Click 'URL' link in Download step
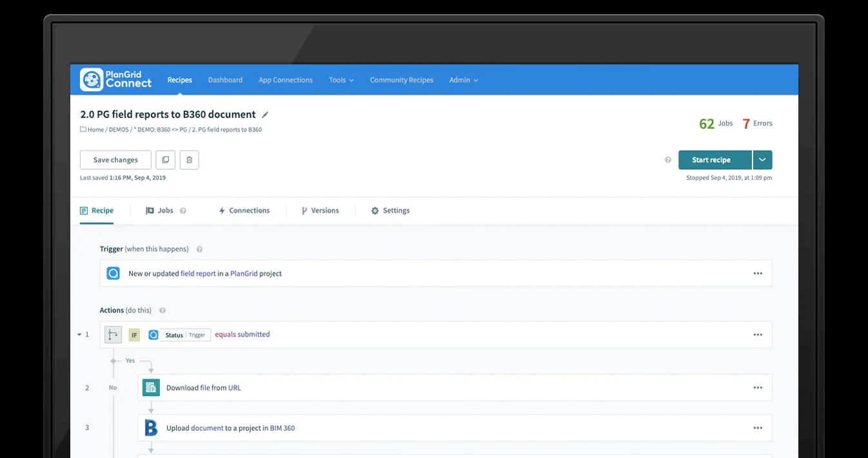Viewport: 868px width, 458px height. tap(235, 388)
